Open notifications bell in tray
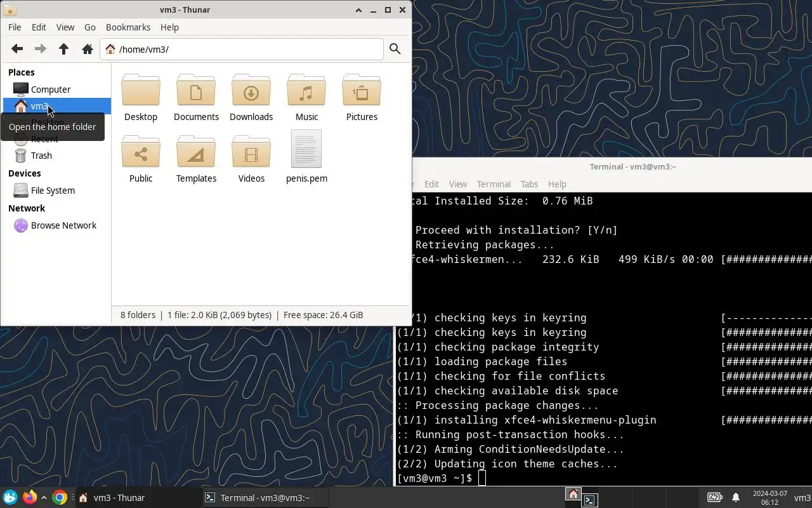812x508 pixels. tap(736, 497)
